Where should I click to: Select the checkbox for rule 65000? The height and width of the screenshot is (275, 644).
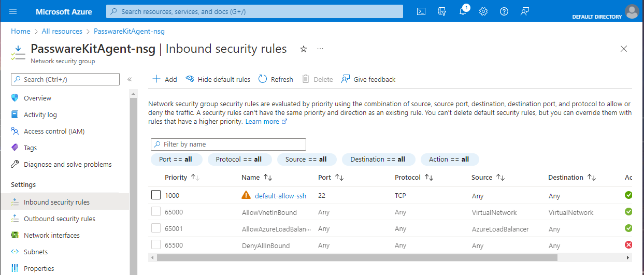coord(156,212)
